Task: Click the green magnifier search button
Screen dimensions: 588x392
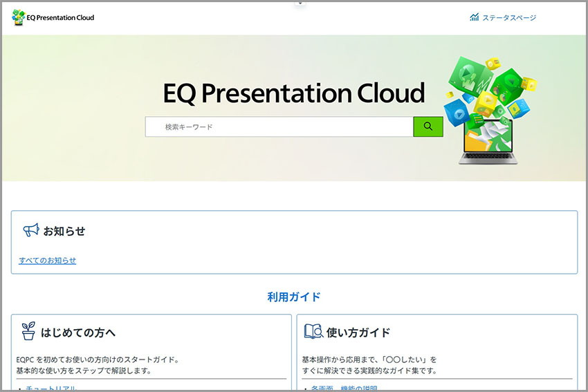Action: pyautogui.click(x=428, y=127)
